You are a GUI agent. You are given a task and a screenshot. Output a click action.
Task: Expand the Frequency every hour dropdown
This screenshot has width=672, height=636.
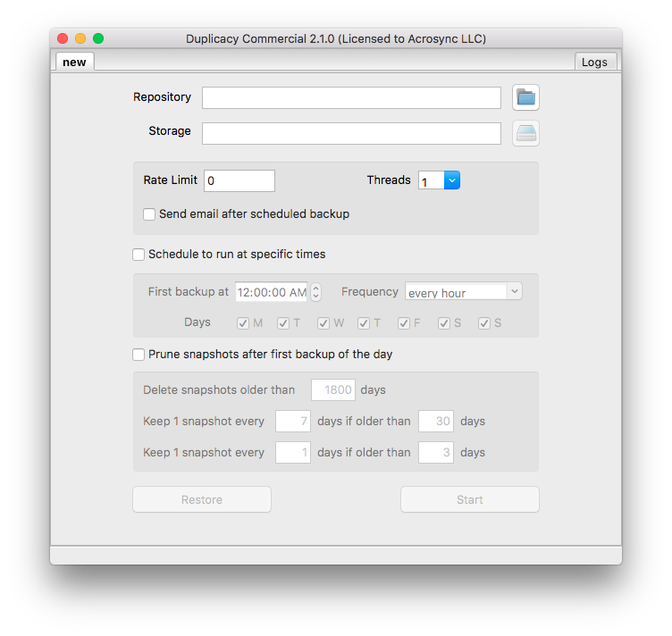pos(463,292)
